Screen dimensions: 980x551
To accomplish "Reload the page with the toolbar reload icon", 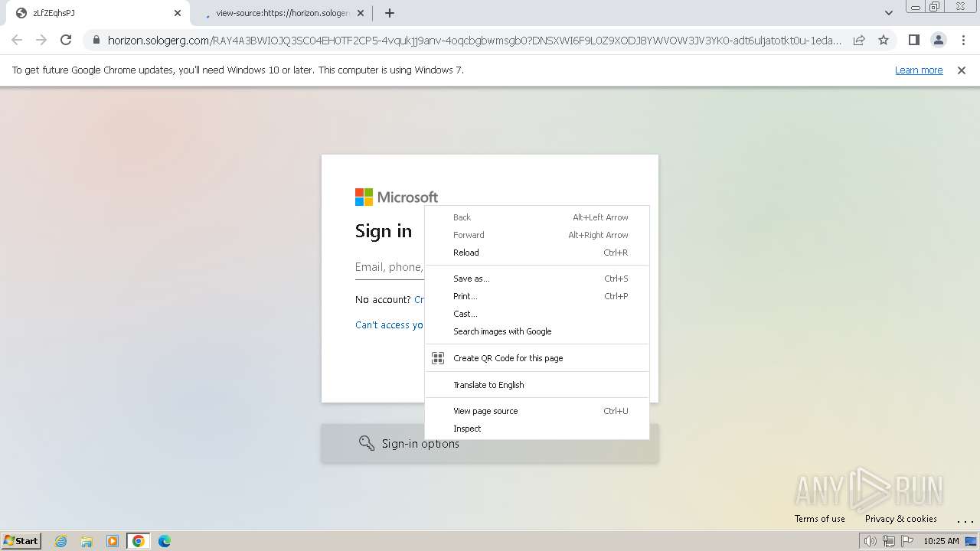I will (66, 40).
